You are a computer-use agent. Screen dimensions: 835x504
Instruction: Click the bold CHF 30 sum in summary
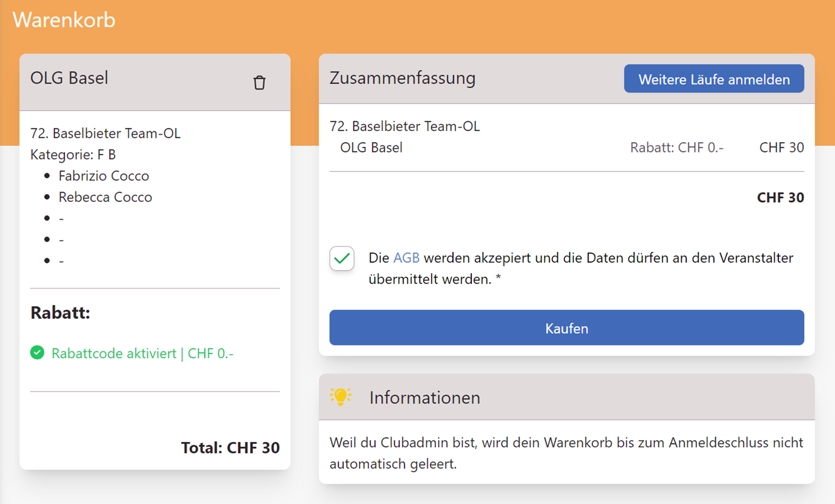pyautogui.click(x=780, y=198)
